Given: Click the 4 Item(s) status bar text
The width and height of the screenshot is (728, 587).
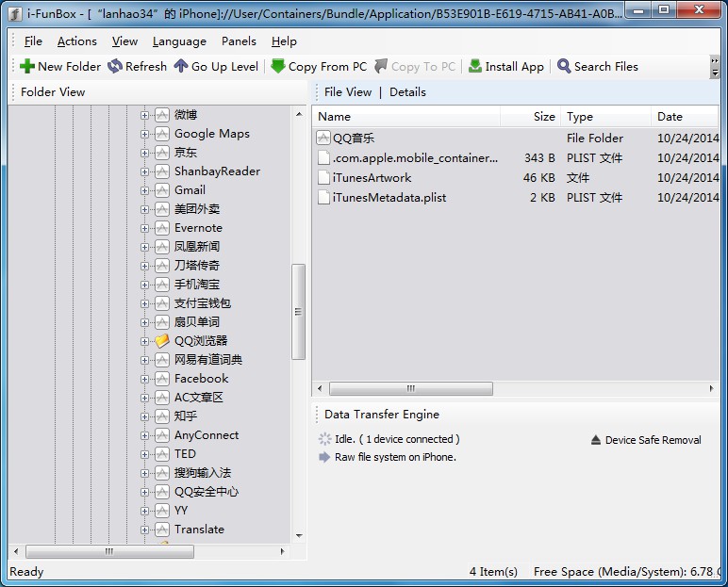Looking at the screenshot, I should point(493,572).
